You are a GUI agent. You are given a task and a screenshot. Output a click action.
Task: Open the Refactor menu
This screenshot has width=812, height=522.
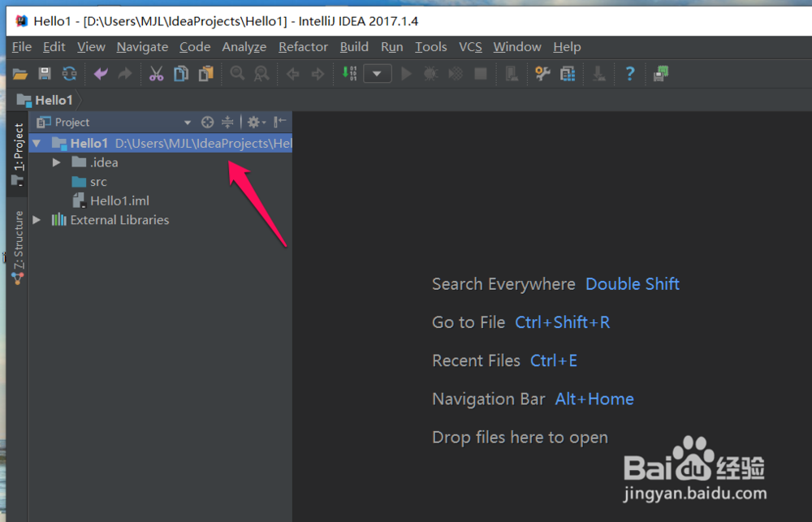[x=303, y=47]
